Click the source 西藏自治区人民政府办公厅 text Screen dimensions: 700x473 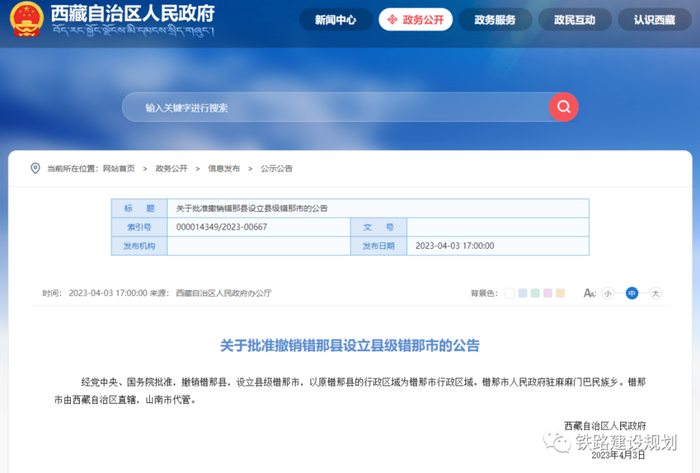(x=224, y=293)
